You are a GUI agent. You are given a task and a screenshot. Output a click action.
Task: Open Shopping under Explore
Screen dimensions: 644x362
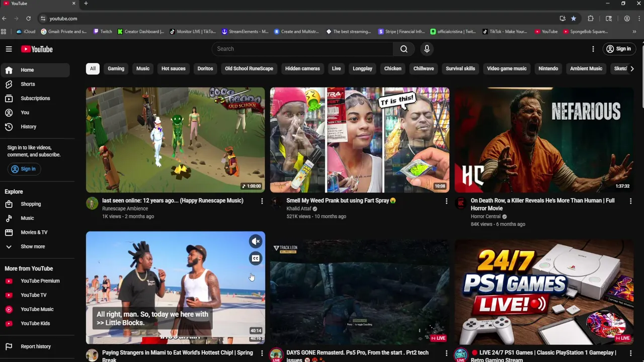tap(35, 204)
